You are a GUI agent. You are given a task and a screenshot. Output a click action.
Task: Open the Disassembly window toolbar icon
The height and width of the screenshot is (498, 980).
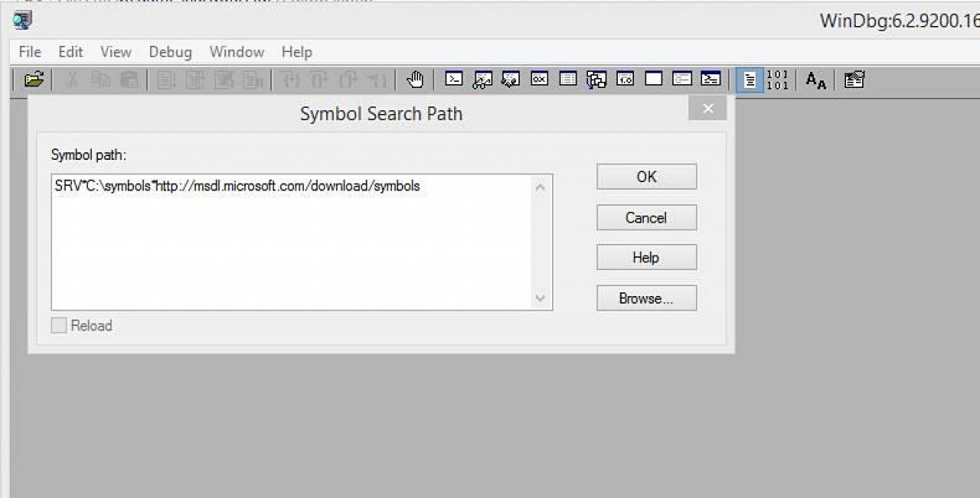click(626, 79)
